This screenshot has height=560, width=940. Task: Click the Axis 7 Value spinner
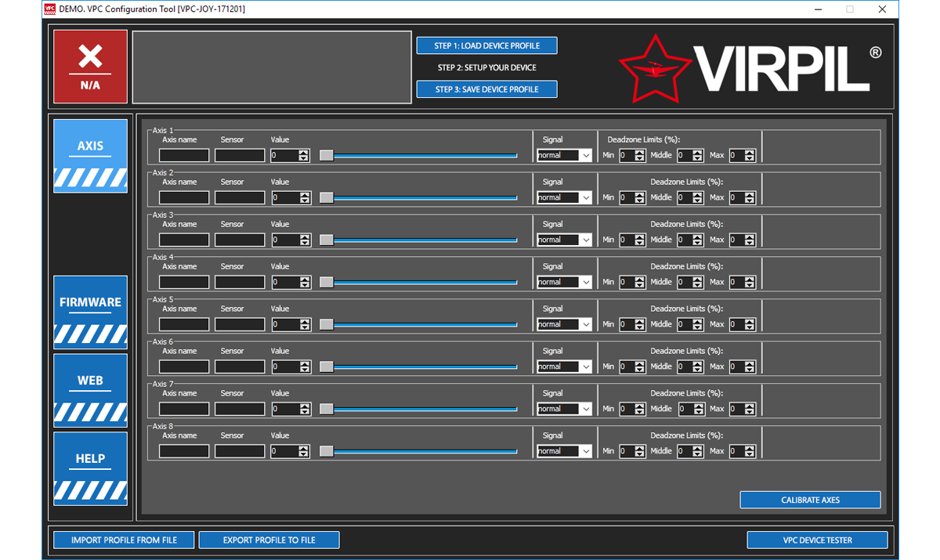pyautogui.click(x=291, y=409)
